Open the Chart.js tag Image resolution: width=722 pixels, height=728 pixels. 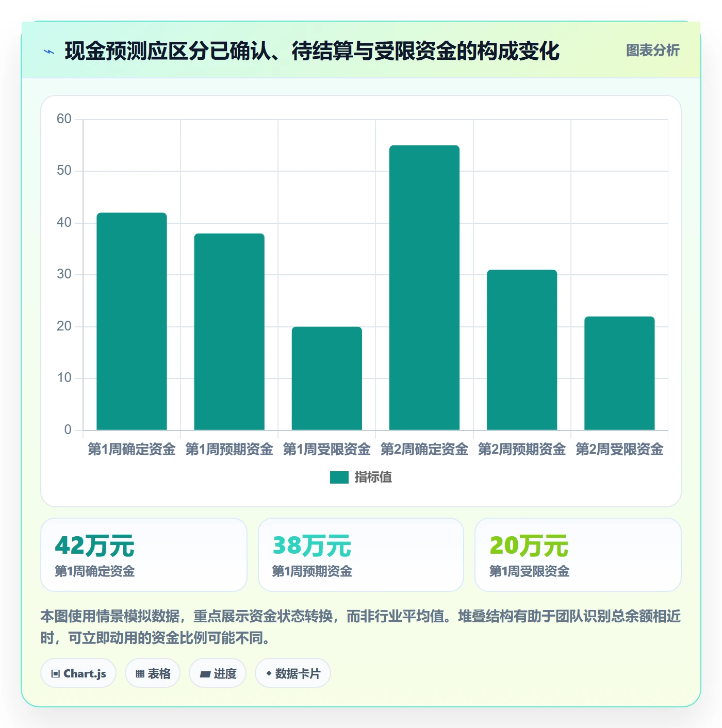[x=78, y=673]
